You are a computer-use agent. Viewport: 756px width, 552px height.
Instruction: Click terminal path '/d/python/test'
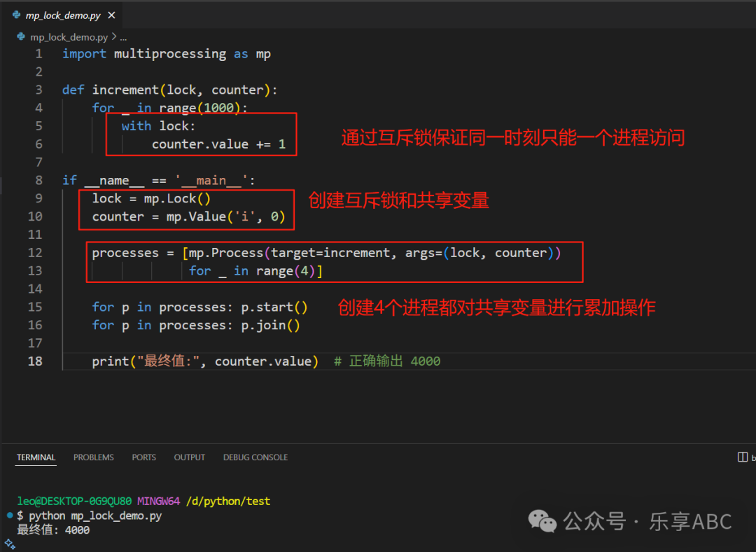(x=228, y=502)
